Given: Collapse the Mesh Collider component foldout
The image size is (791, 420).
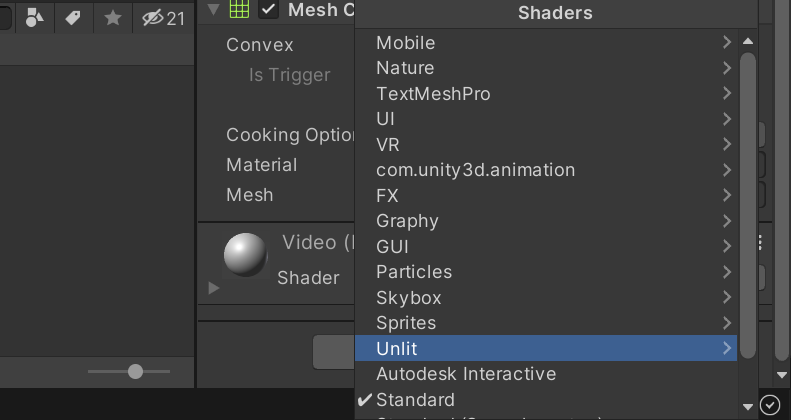Looking at the screenshot, I should [213, 10].
